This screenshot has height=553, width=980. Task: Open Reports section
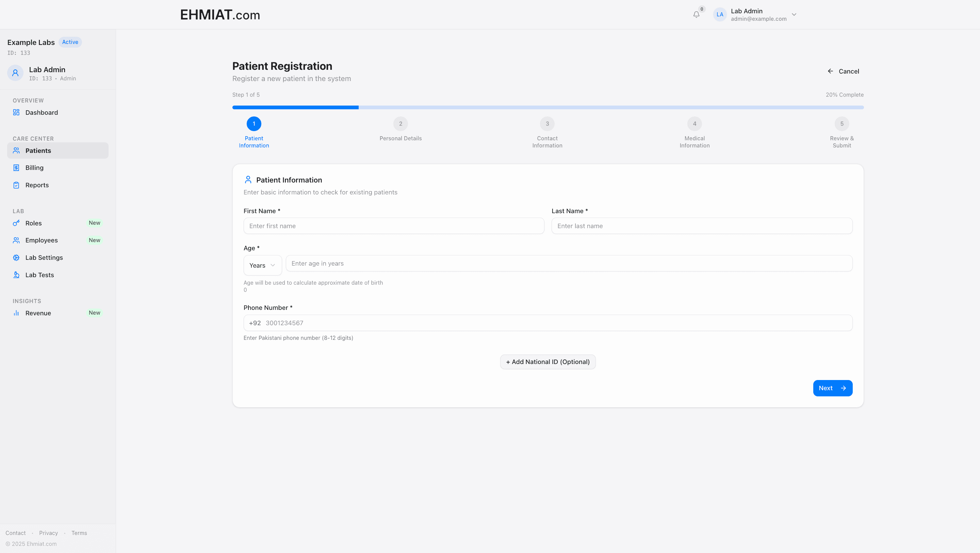pyautogui.click(x=58, y=185)
